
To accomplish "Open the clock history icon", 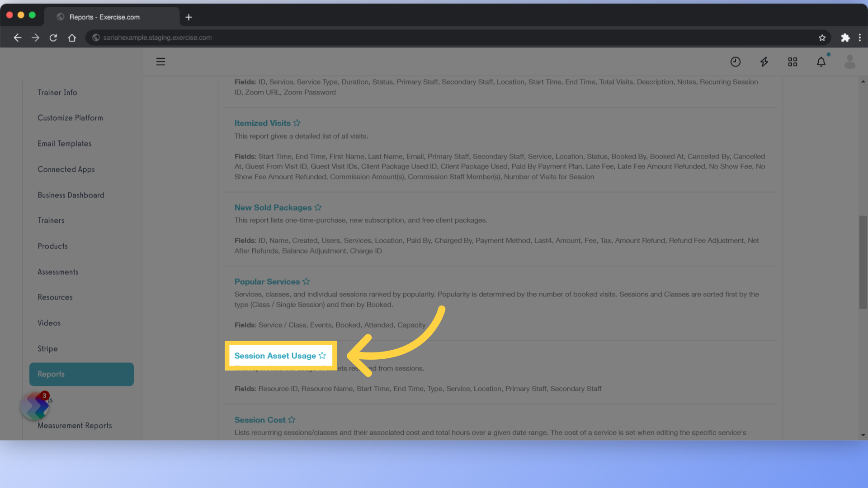I will click(736, 62).
